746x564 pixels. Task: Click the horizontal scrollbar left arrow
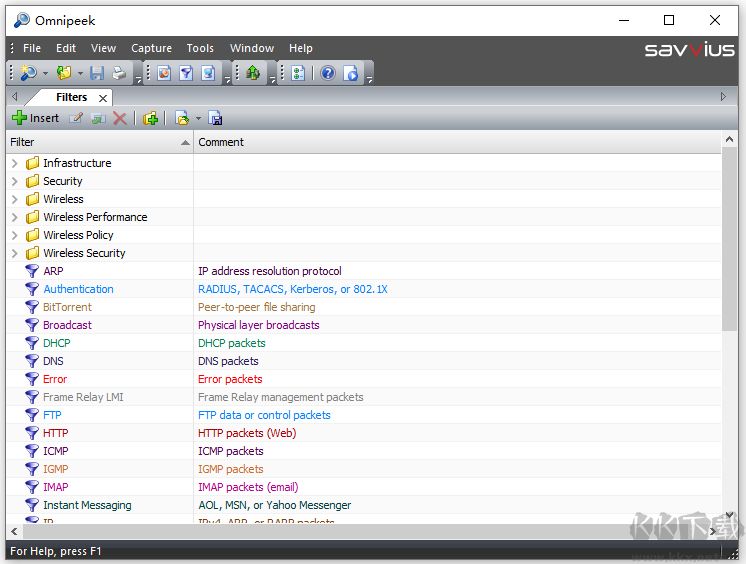pyautogui.click(x=14, y=531)
